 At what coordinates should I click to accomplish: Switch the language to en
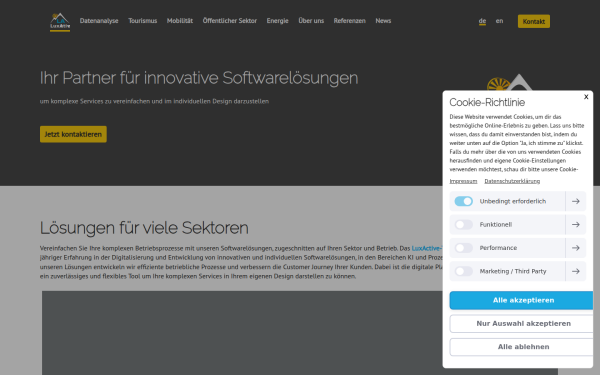[499, 21]
